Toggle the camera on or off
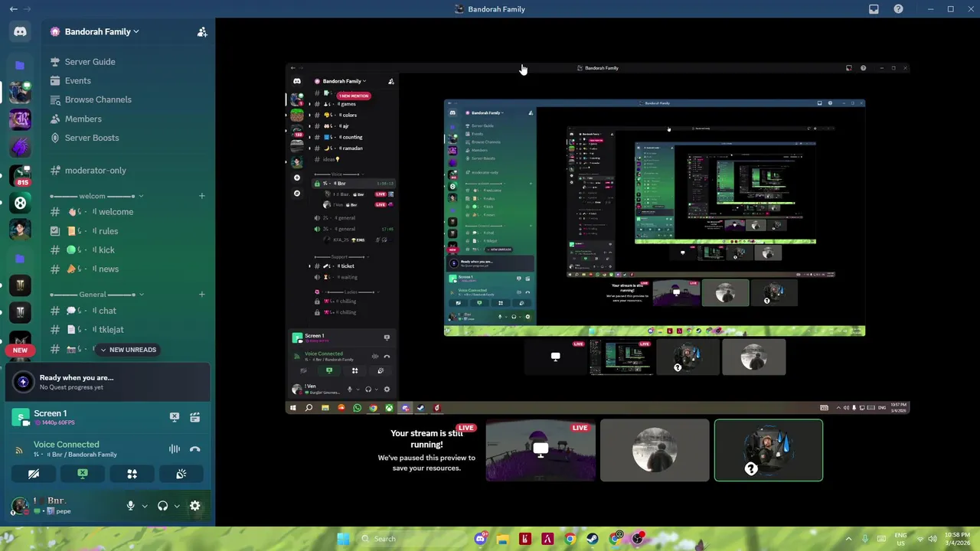Viewport: 980px width, 551px height. click(x=33, y=474)
